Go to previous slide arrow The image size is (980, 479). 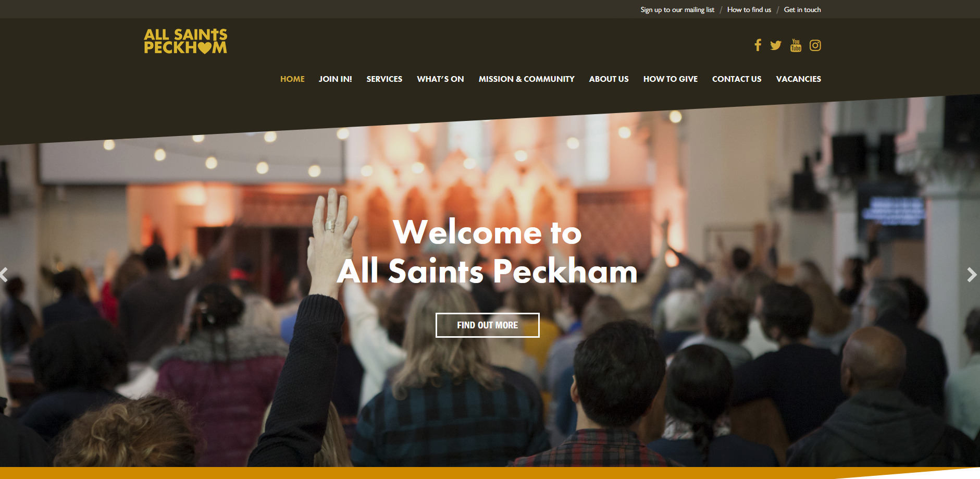[4, 275]
